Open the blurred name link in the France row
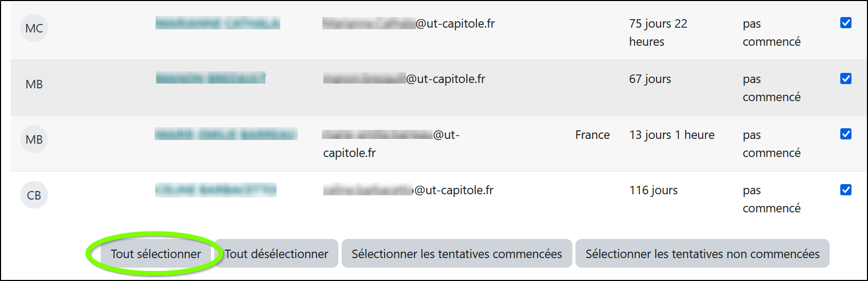Image resolution: width=868 pixels, height=281 pixels. tap(225, 134)
